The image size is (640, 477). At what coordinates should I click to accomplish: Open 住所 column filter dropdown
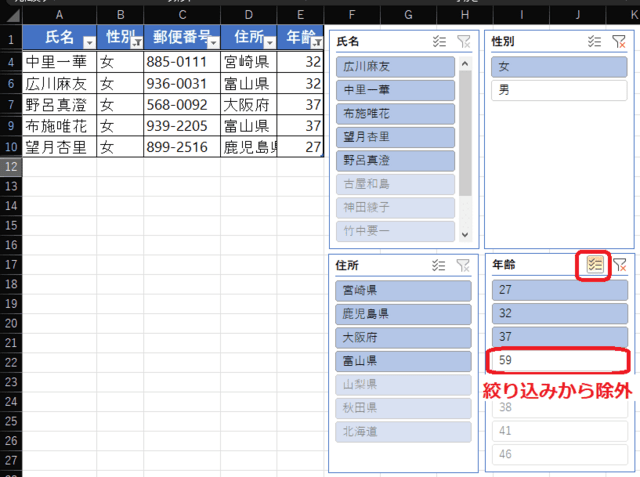point(268,42)
